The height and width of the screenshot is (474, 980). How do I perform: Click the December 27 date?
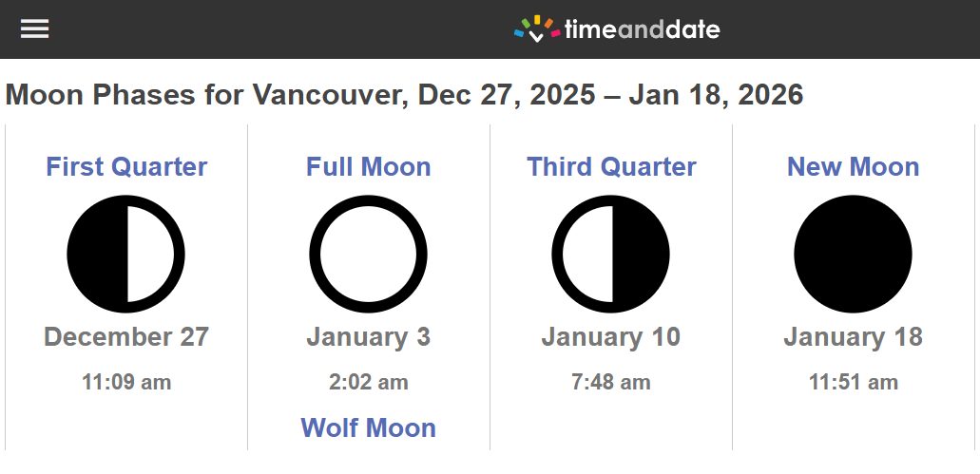pyautogui.click(x=126, y=336)
